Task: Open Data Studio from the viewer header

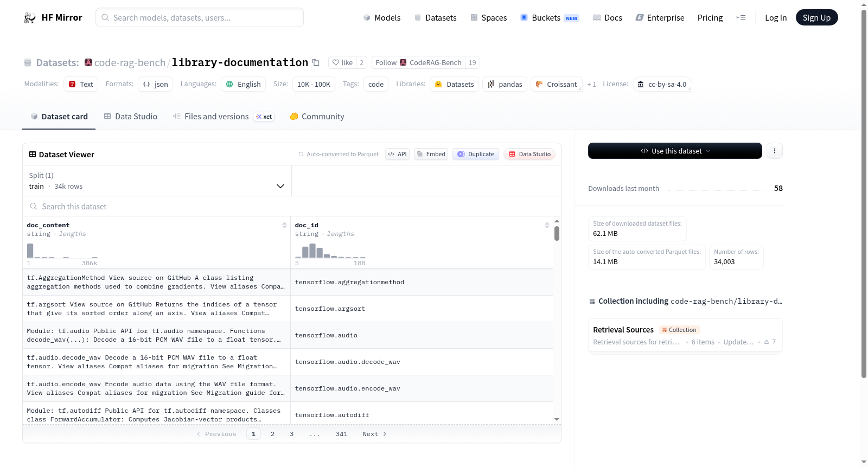Action: (529, 154)
